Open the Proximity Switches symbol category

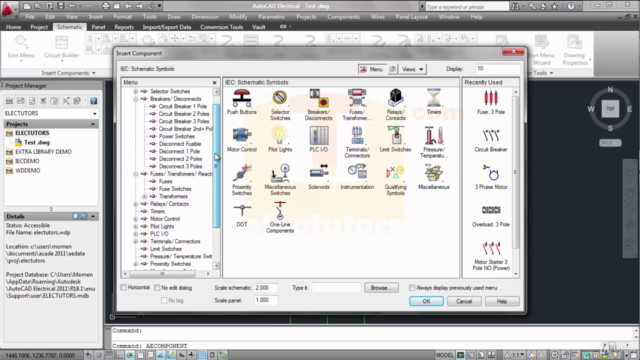pyautogui.click(x=242, y=180)
